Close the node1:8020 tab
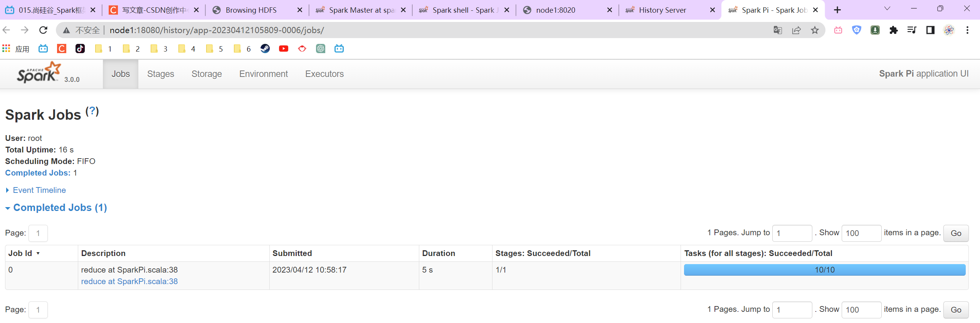 [x=610, y=10]
